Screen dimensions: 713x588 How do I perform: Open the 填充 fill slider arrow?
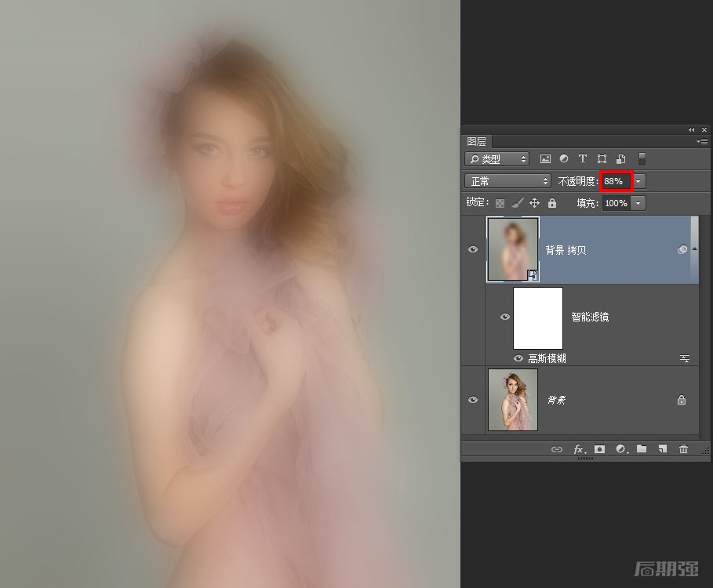coord(638,203)
